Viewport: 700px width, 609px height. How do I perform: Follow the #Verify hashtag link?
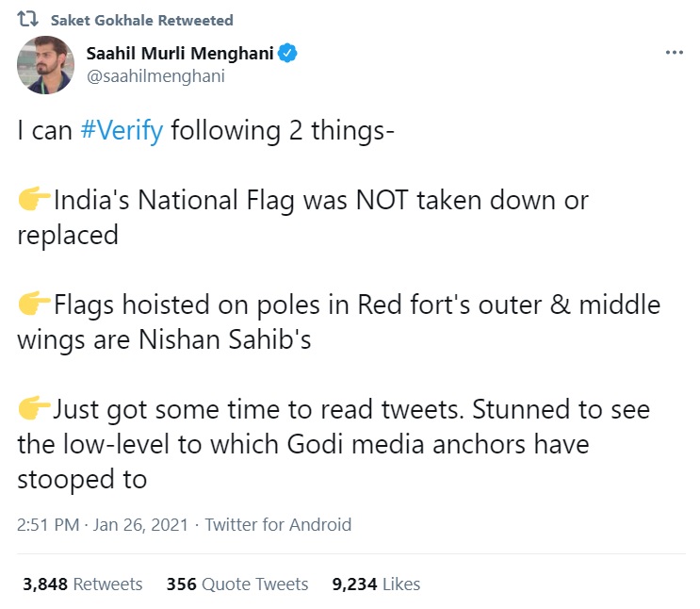(122, 131)
